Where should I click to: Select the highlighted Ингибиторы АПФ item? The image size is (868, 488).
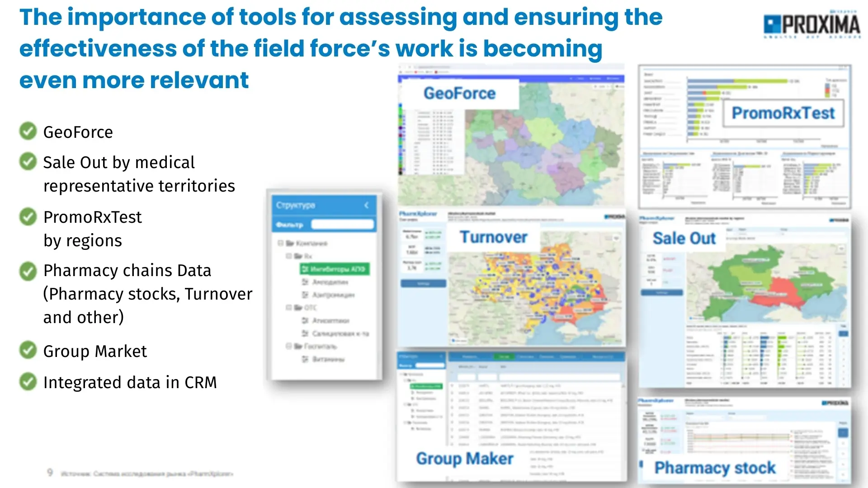pos(335,269)
